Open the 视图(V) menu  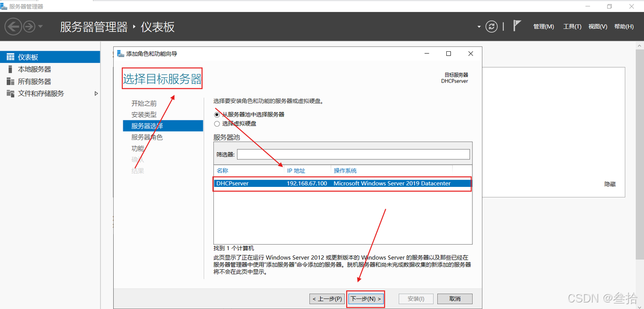coord(598,27)
